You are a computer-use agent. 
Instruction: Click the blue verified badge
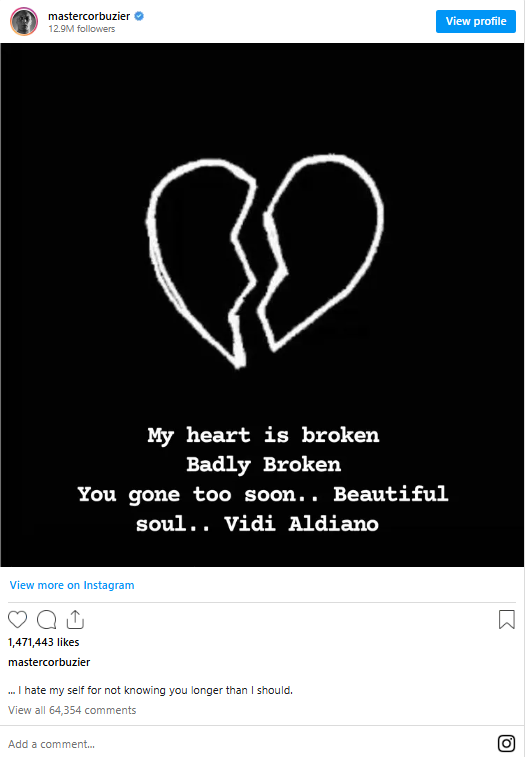pyautogui.click(x=139, y=16)
